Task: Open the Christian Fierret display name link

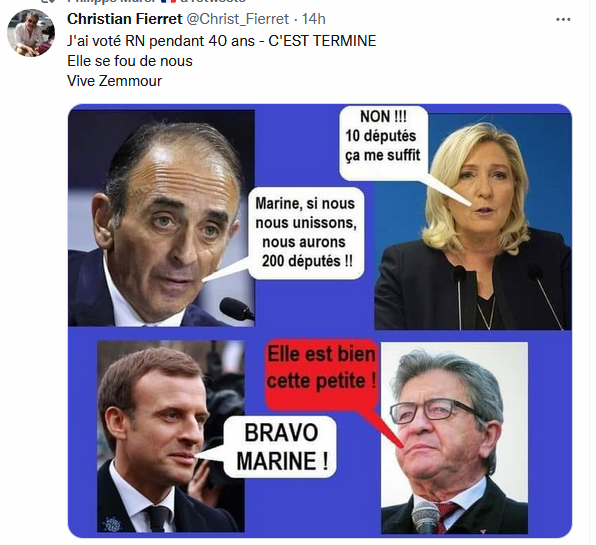Action: point(125,19)
